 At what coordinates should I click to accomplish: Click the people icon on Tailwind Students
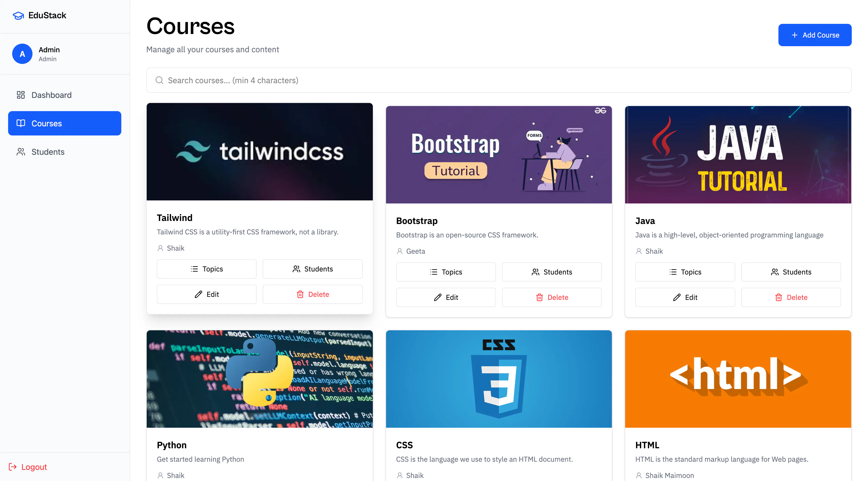(x=296, y=269)
